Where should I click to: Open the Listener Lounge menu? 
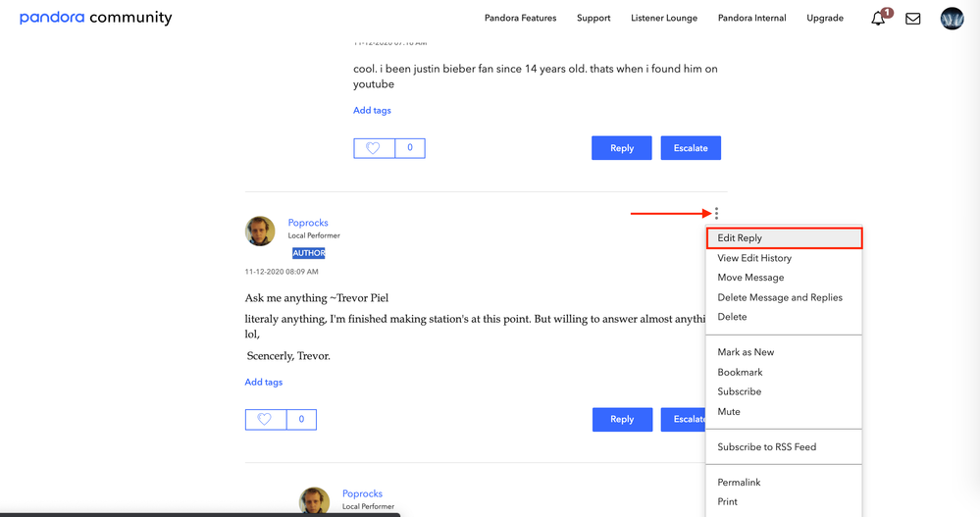(664, 18)
